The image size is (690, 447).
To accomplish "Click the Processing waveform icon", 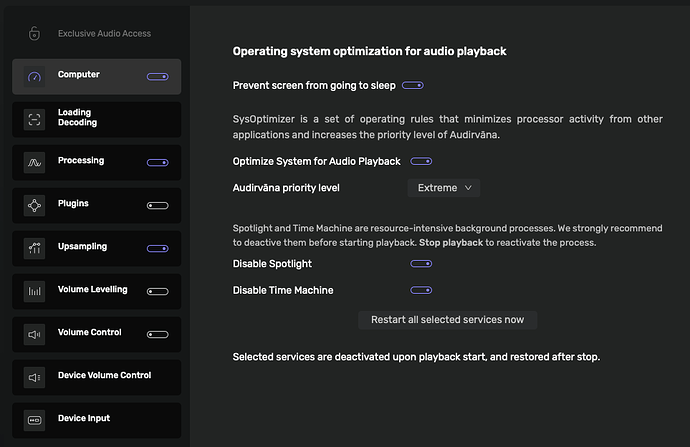I will [x=34, y=162].
